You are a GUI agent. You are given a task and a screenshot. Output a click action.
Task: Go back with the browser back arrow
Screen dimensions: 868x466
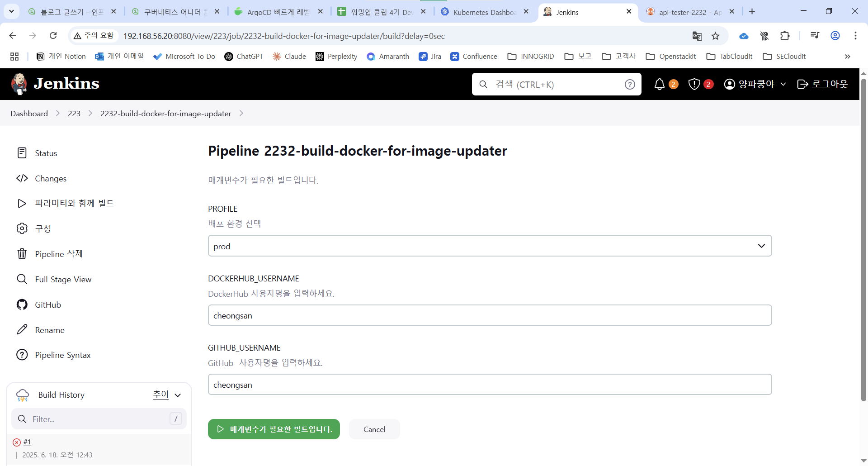coord(13,36)
